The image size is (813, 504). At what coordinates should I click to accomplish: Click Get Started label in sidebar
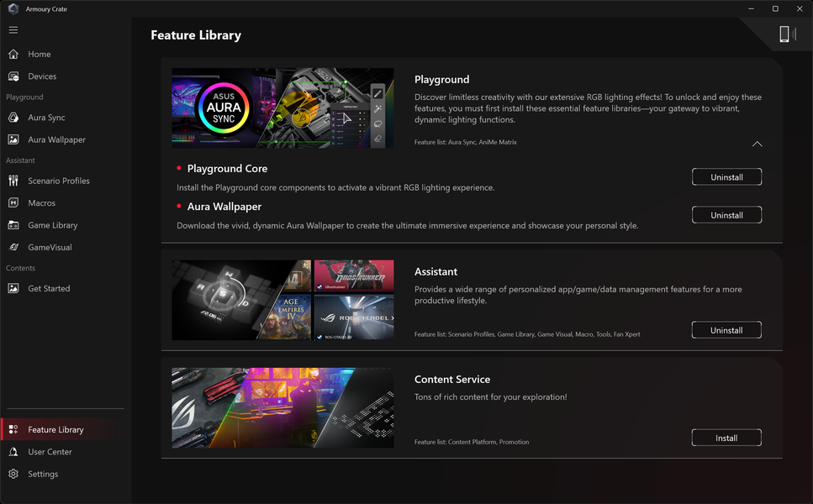(x=49, y=288)
